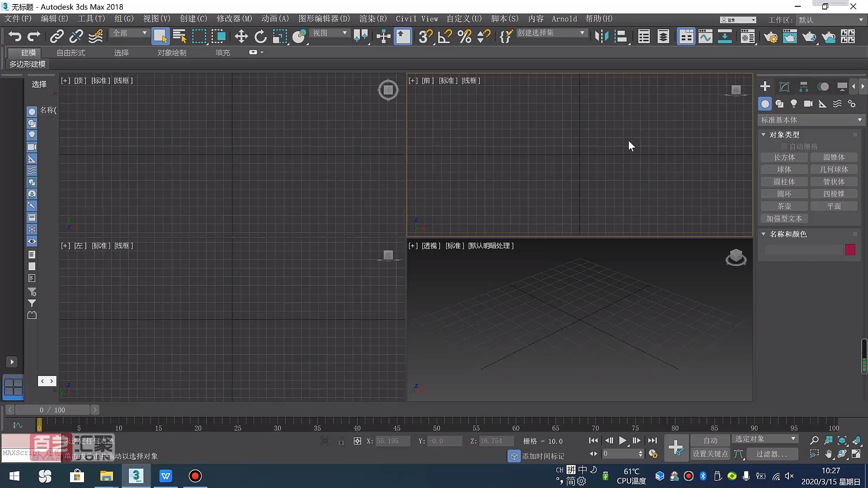
Task: Open the Hierarchy command panel tab
Action: pos(804,86)
